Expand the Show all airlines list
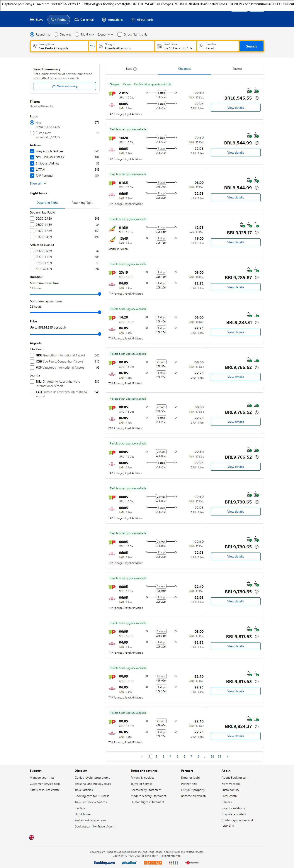Screen dimensions: 294x868 tap(38, 184)
